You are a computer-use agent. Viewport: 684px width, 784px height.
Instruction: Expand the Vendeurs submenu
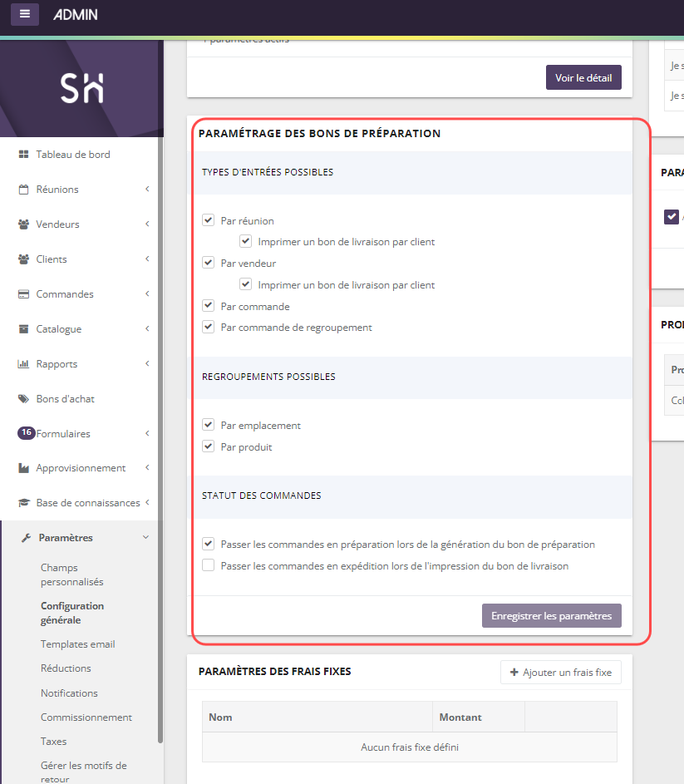tap(147, 224)
